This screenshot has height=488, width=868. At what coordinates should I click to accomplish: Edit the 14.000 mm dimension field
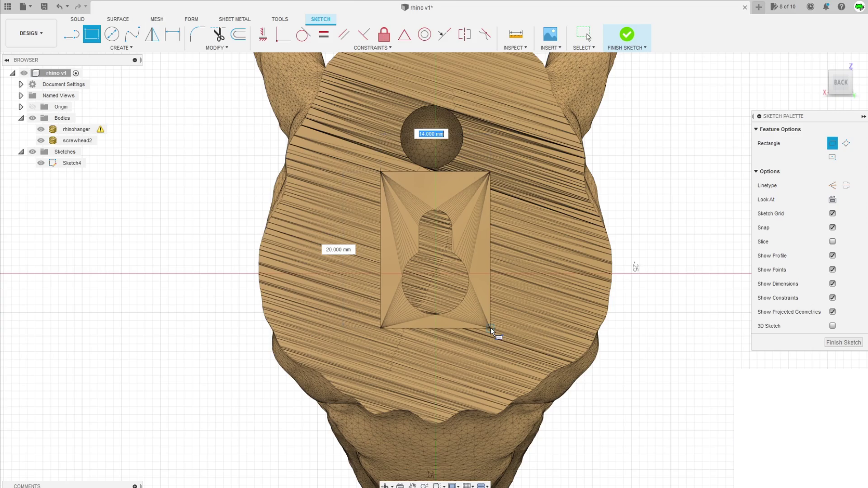point(430,134)
